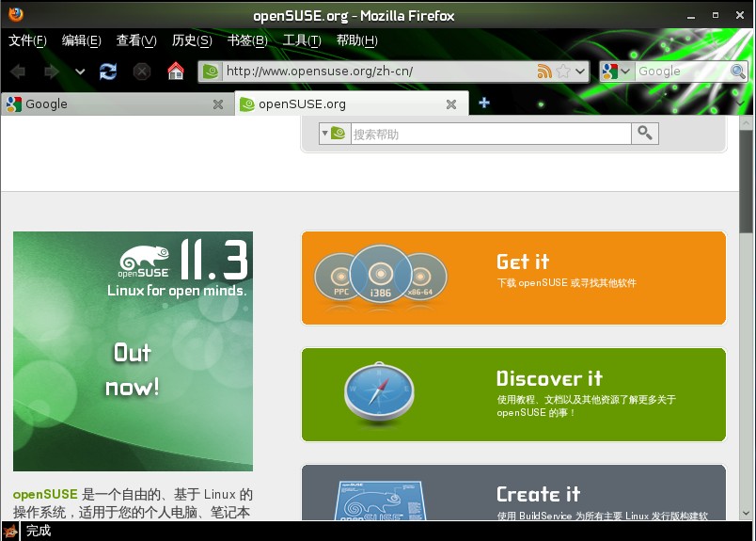Click the page vertical scrollbar thumb
756x541 pixels.
(746, 181)
